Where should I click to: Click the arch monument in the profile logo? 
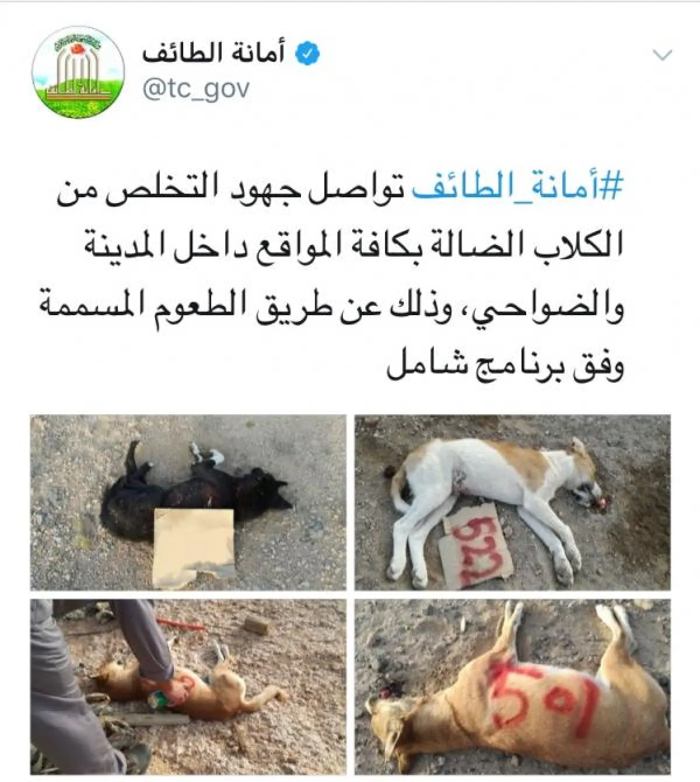[x=78, y=75]
